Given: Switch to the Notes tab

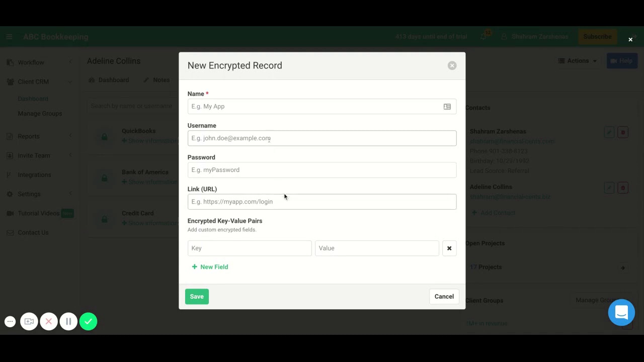Looking at the screenshot, I should (x=156, y=80).
